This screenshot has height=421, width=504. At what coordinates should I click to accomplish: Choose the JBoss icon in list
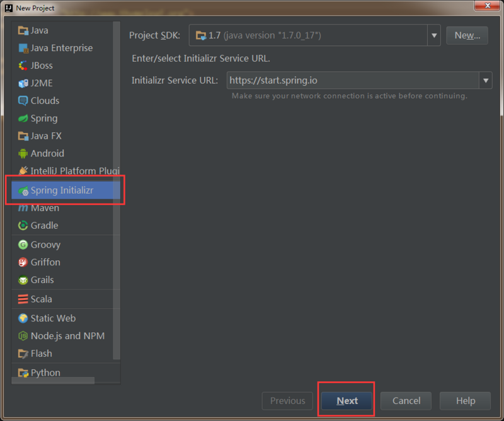pyautogui.click(x=23, y=66)
